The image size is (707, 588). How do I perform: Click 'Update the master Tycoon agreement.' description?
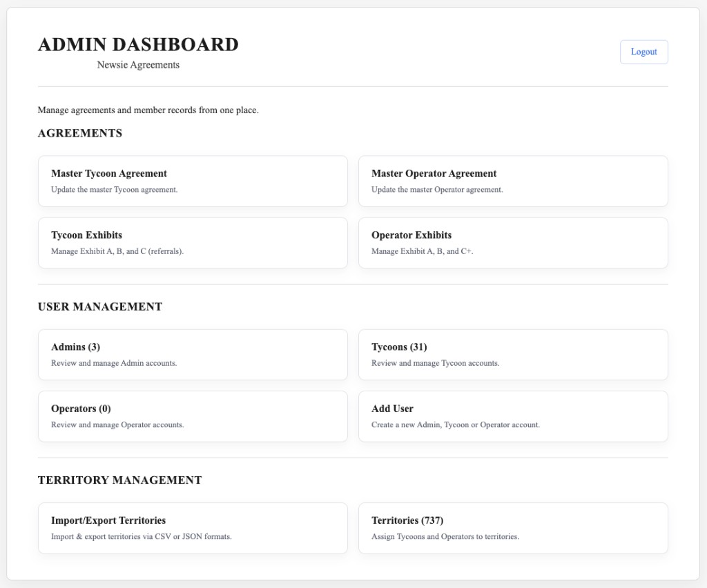[114, 190]
